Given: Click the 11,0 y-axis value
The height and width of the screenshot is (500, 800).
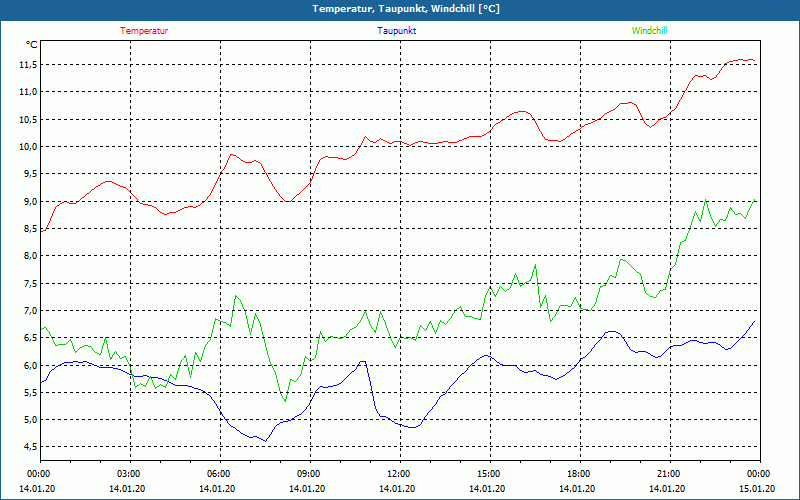Looking at the screenshot, I should (x=29, y=92).
